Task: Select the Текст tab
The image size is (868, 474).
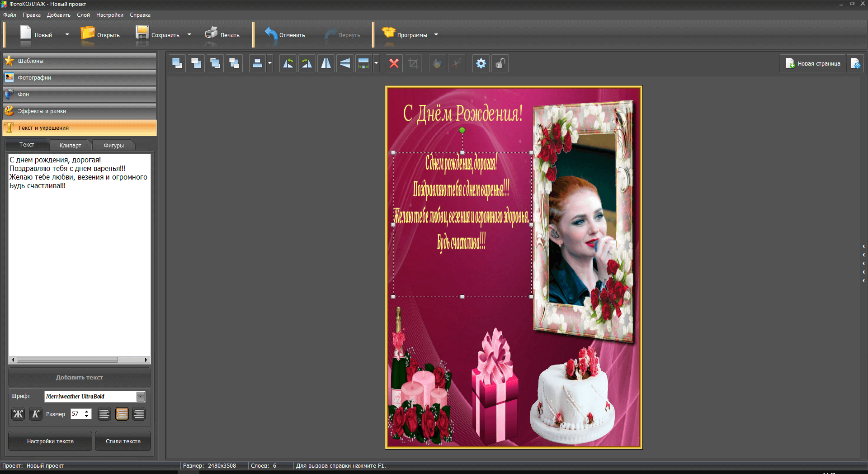Action: tap(27, 145)
